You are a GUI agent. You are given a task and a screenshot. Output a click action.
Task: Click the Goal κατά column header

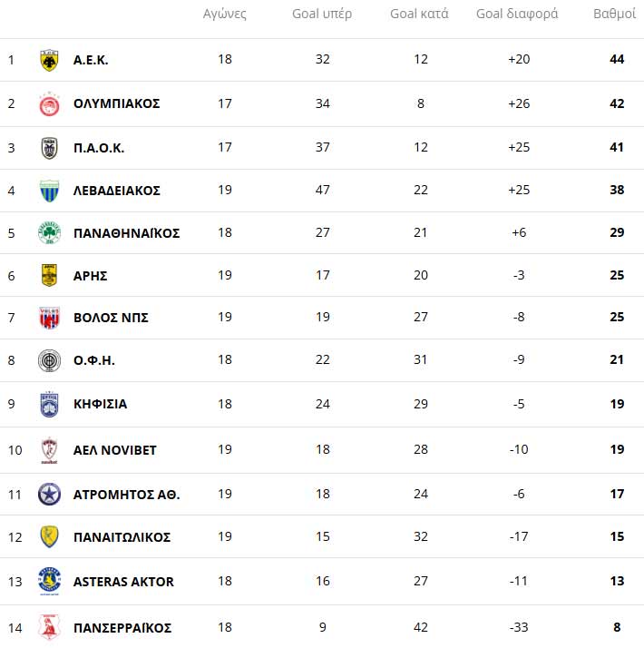(x=419, y=15)
